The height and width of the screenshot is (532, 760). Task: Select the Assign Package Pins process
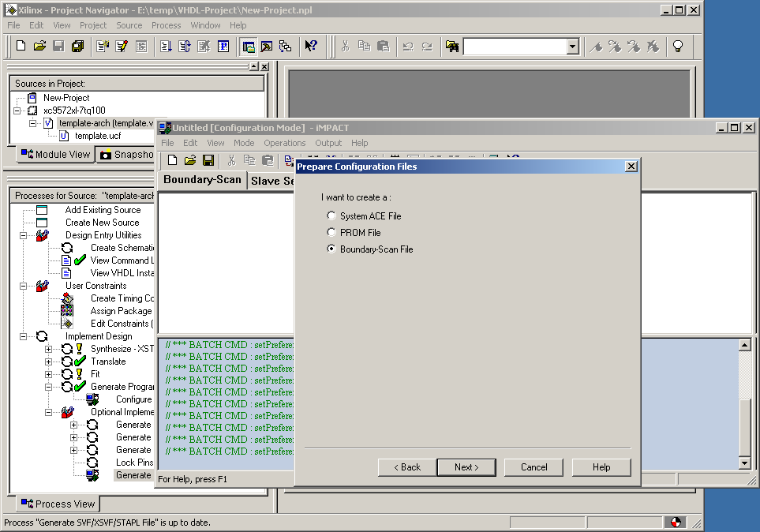pyautogui.click(x=122, y=311)
